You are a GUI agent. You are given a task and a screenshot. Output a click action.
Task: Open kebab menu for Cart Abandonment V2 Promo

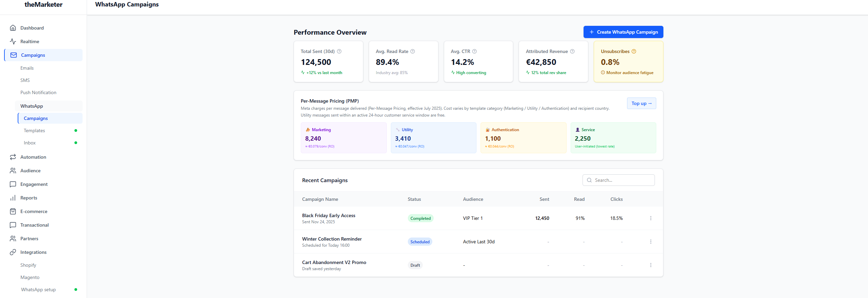tap(651, 265)
